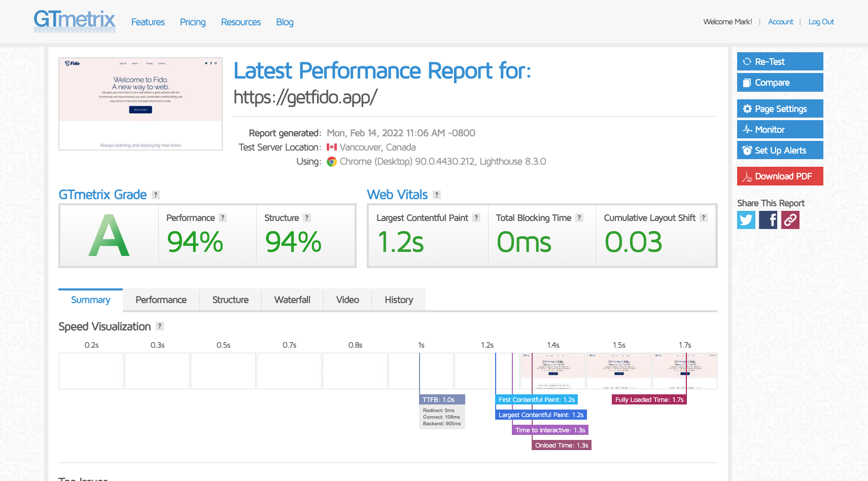868x481 pixels.
Task: Share report on Facebook
Action: 768,220
